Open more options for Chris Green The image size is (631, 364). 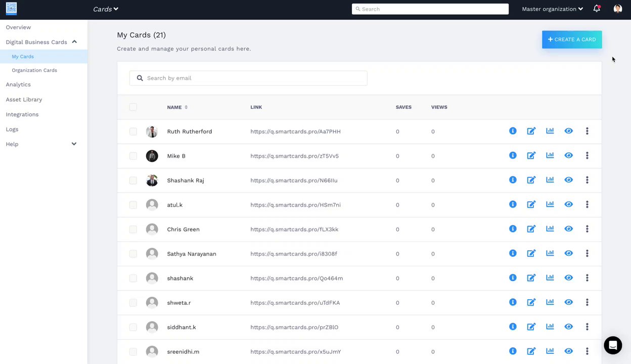point(587,229)
